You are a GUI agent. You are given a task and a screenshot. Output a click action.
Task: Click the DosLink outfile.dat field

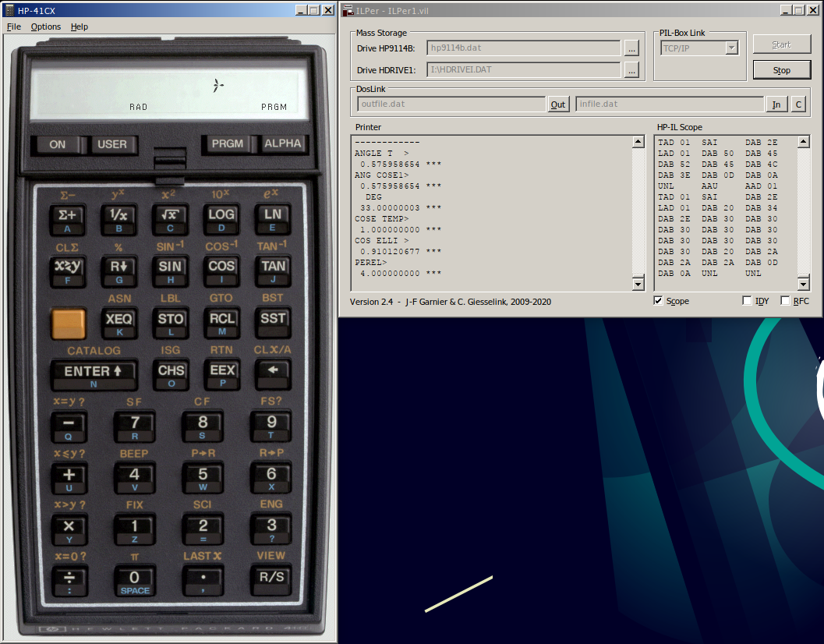coord(451,104)
